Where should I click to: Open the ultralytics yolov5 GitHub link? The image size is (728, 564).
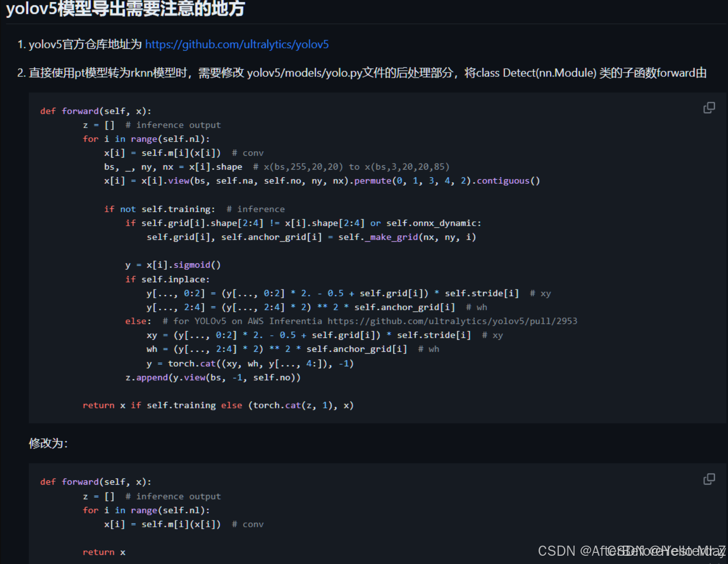coord(237,44)
